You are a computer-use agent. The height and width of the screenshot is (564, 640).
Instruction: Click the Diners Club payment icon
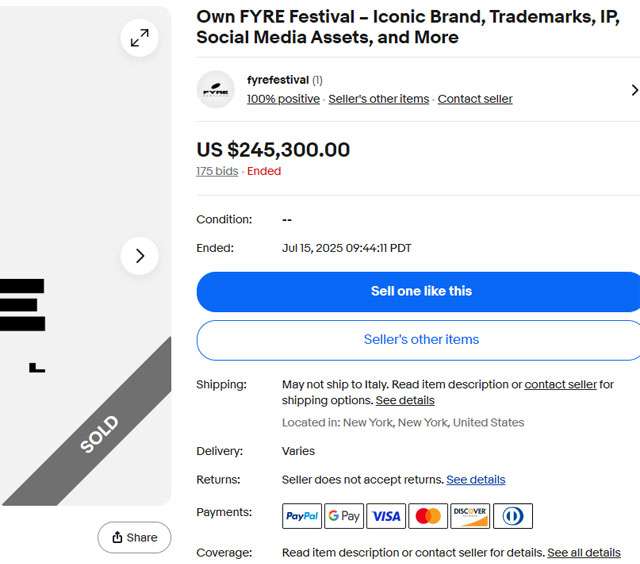[513, 516]
